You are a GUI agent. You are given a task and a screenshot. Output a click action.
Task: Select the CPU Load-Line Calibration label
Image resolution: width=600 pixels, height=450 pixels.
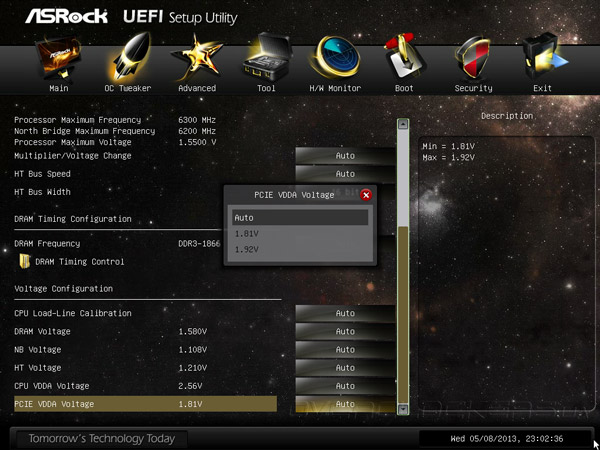coord(73,313)
